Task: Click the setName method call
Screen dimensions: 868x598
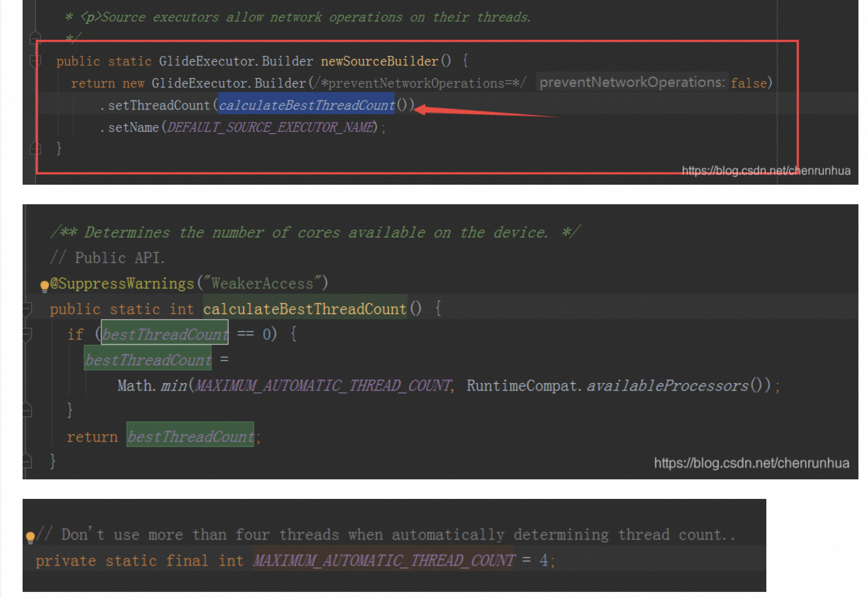Action: tap(133, 127)
